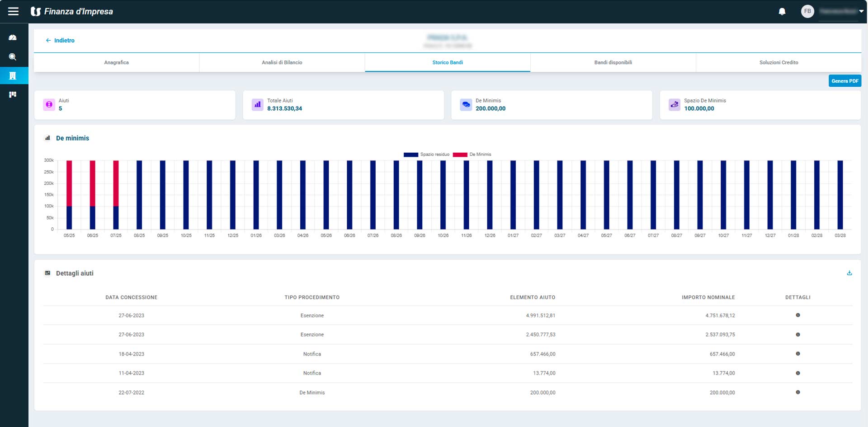Image resolution: width=868 pixels, height=427 pixels.
Task: Open the hamburger navigation menu
Action: 14,11
